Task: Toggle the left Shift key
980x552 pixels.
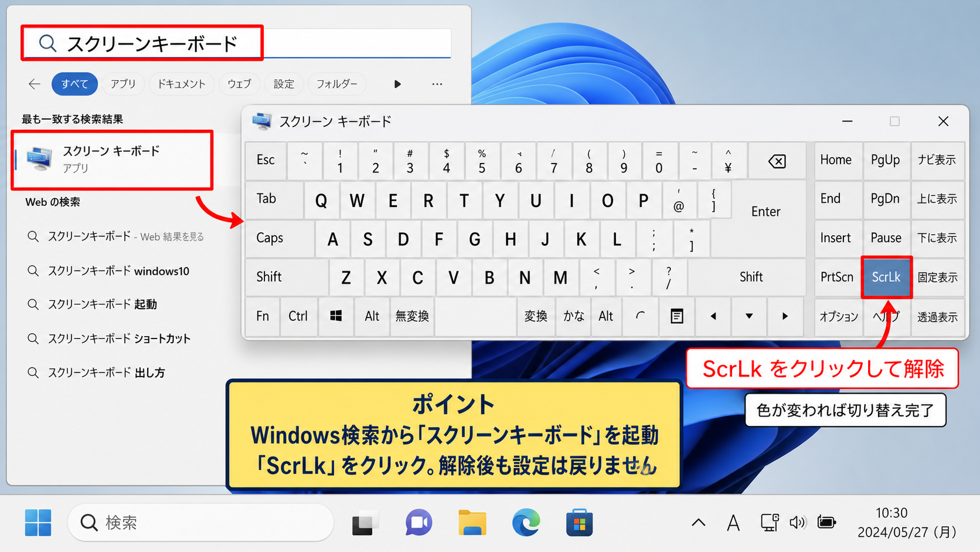Action: tap(287, 277)
